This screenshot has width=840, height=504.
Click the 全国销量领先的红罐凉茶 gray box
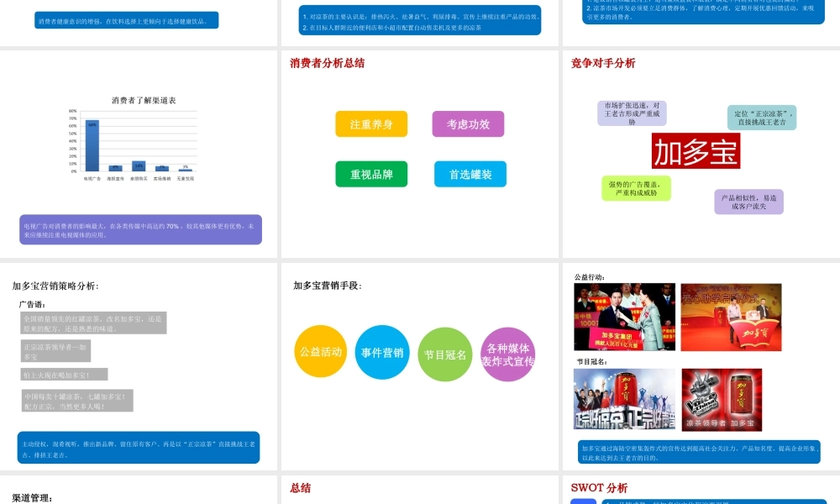point(94,323)
